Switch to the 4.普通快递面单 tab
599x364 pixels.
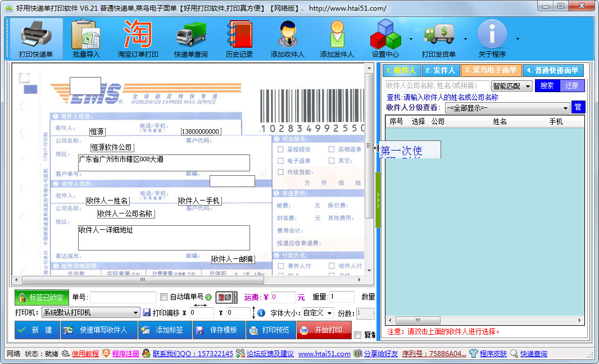(553, 70)
